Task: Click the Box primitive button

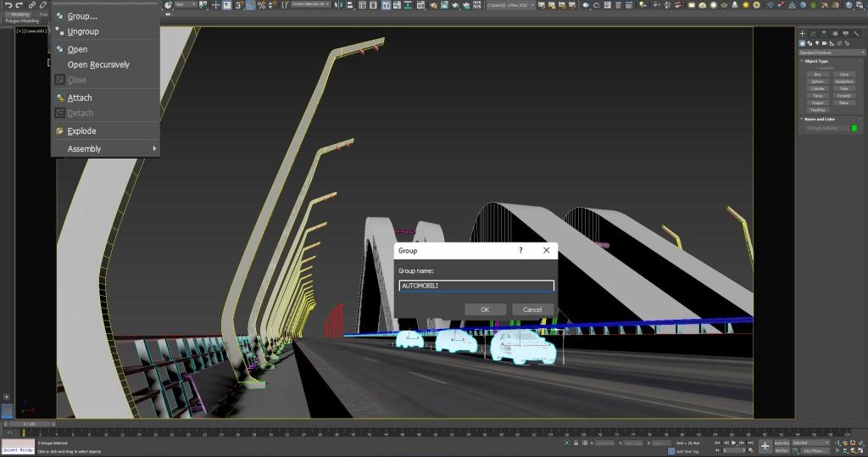Action: (818, 75)
